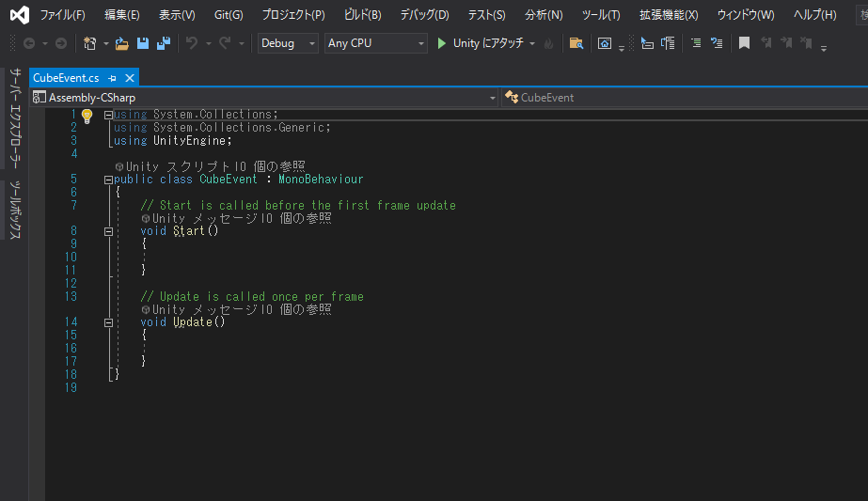Open the プロジェクト(P) menu
The height and width of the screenshot is (501, 868).
tap(293, 15)
